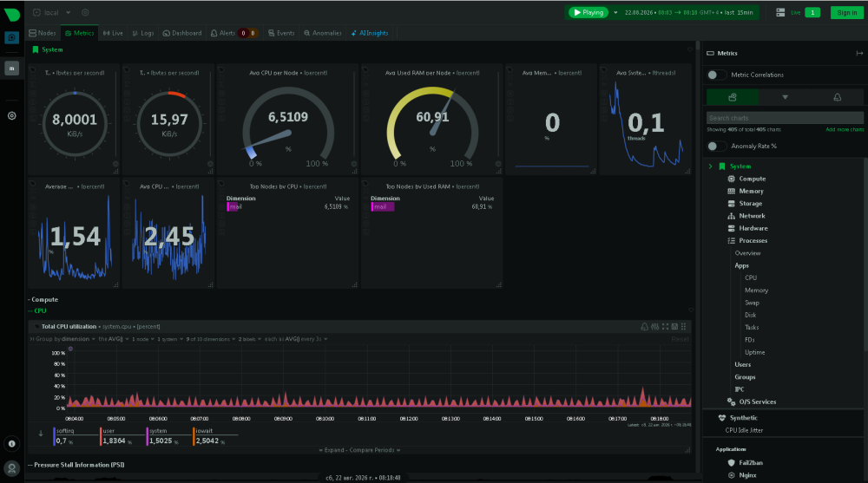Click the gear icon next to local
868x483 pixels.
tap(85, 12)
